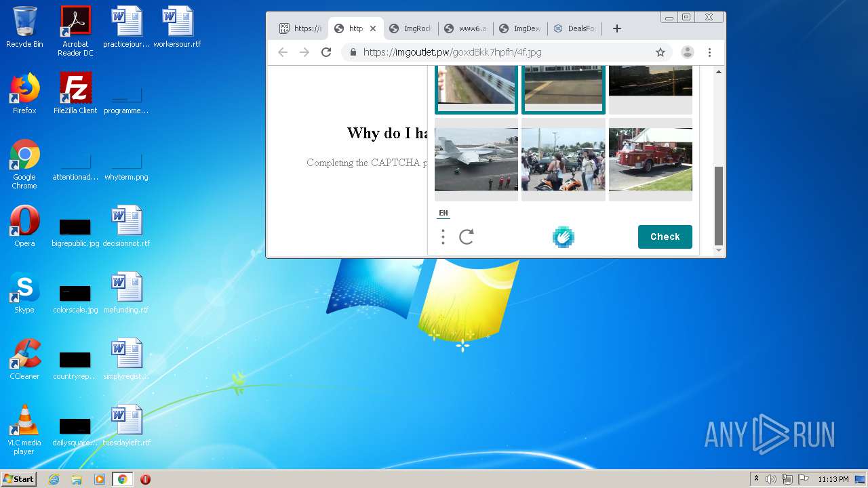Viewport: 868px width, 488px height.
Task: Click the Check button
Action: point(665,237)
